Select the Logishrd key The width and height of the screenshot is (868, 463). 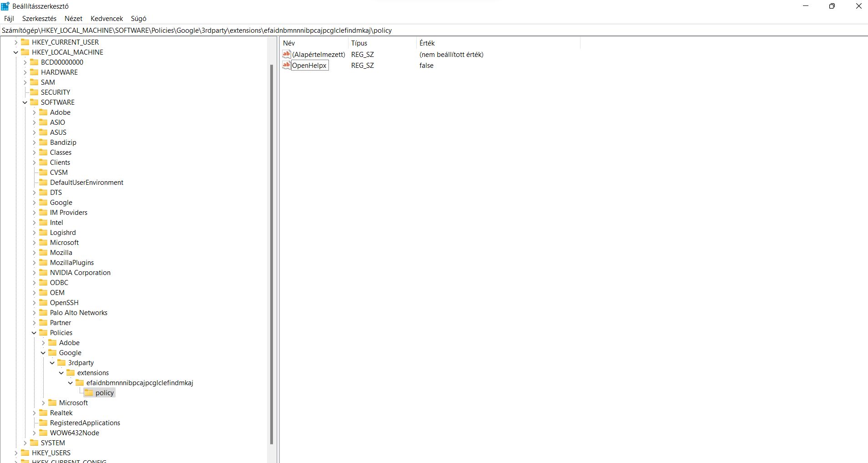63,233
